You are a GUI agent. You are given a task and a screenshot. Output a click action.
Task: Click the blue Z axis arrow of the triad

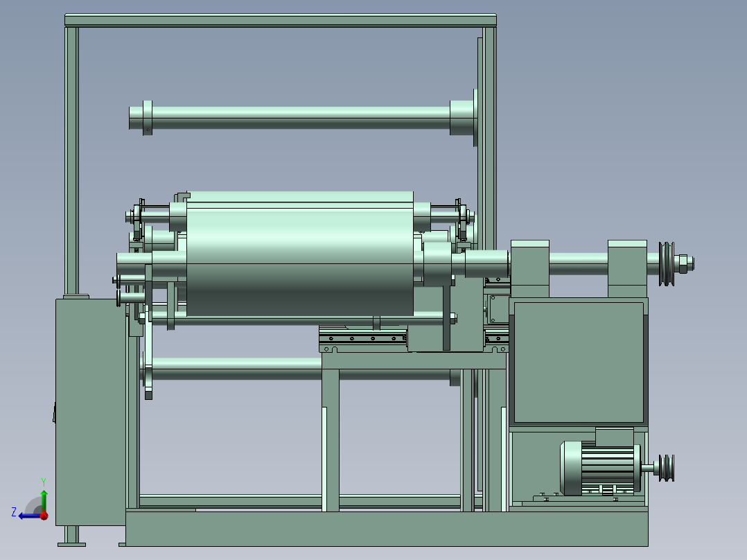click(28, 516)
